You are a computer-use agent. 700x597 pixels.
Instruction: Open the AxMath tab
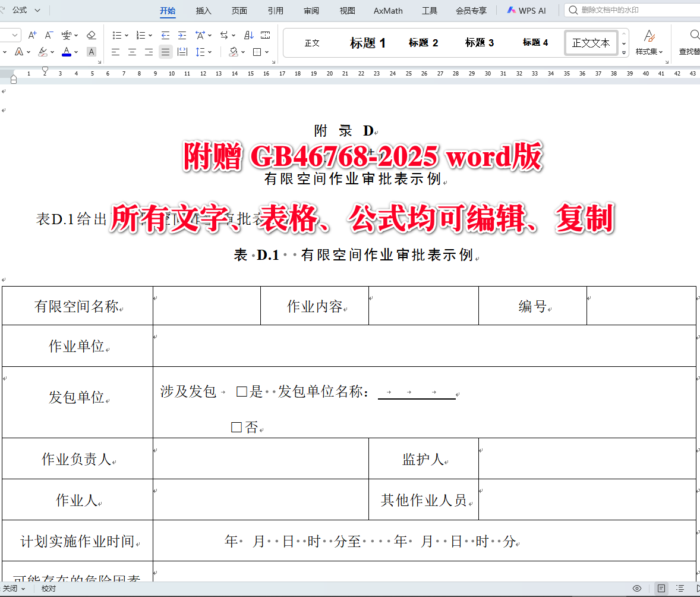tap(387, 10)
